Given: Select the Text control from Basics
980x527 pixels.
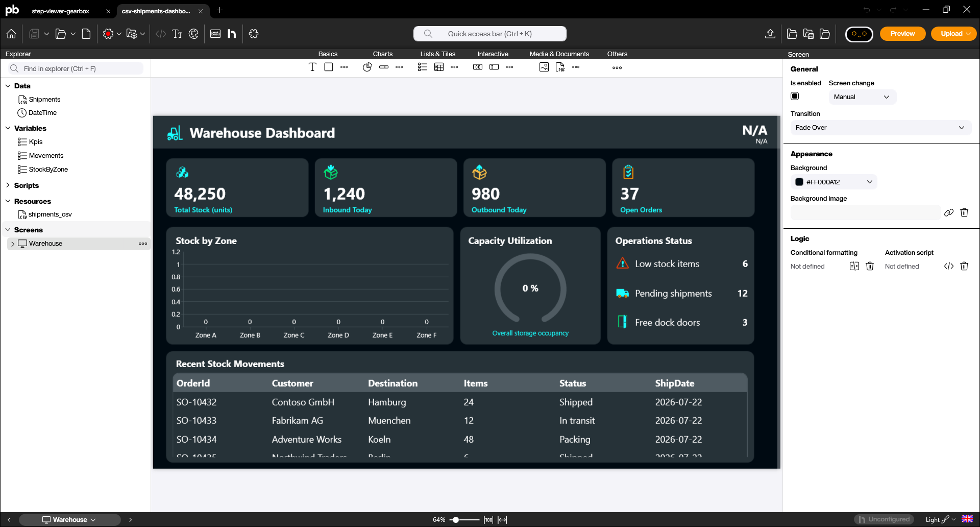Looking at the screenshot, I should coord(312,67).
